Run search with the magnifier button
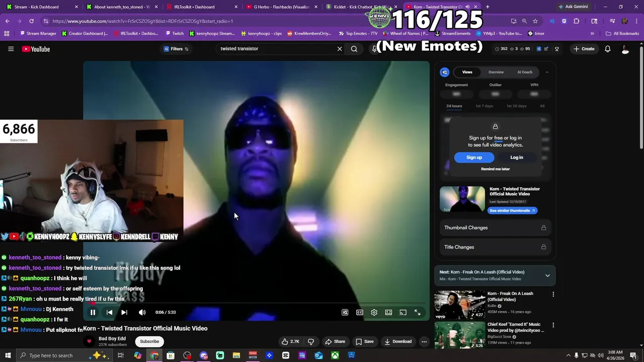 click(x=354, y=49)
